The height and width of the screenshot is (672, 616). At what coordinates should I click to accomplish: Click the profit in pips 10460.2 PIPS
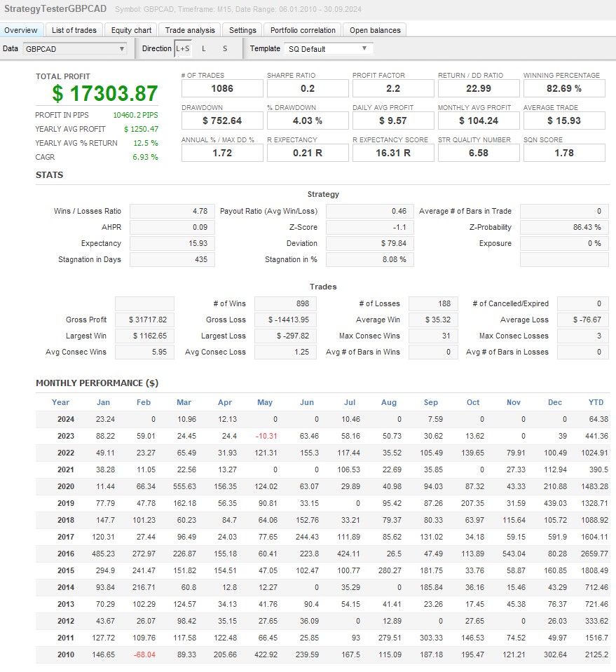tap(135, 115)
